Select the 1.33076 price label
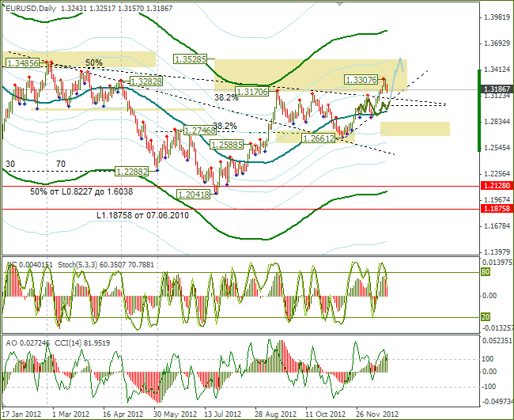The image size is (514, 420). 361,79
